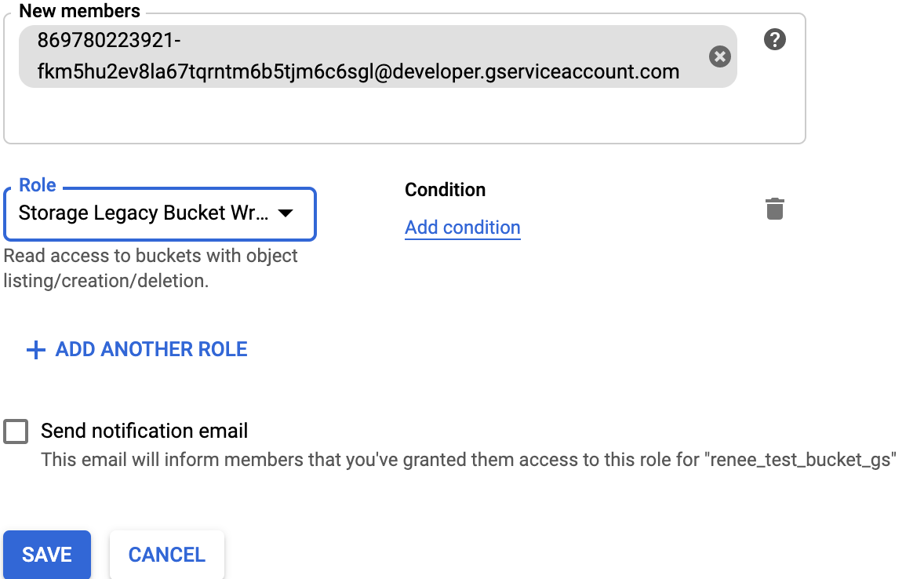Click the Role field label
The height and width of the screenshot is (579, 924).
coord(38,185)
